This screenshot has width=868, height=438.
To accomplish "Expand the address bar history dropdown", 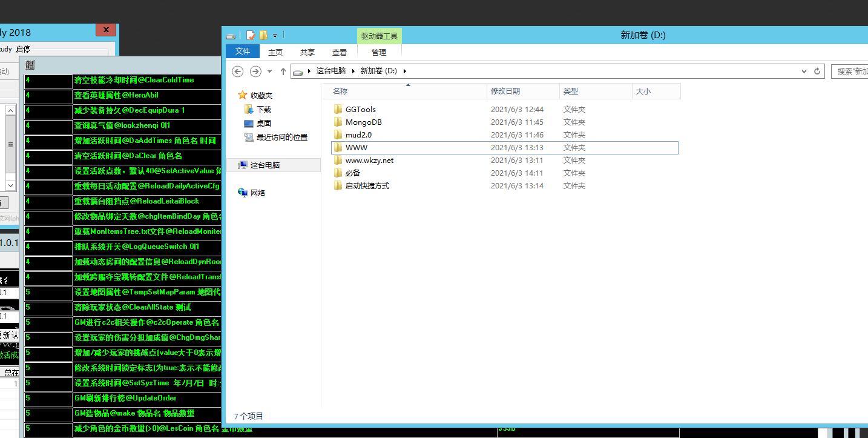I will point(804,71).
